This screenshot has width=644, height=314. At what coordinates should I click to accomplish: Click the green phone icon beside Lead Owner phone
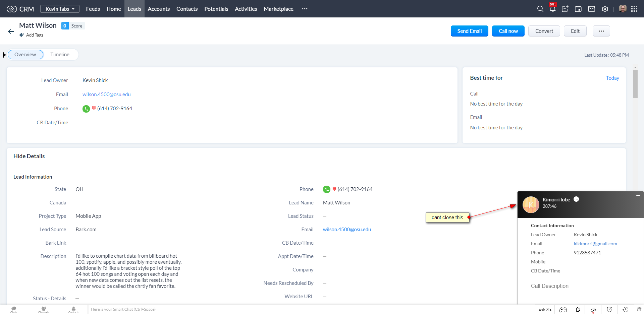pyautogui.click(x=86, y=109)
